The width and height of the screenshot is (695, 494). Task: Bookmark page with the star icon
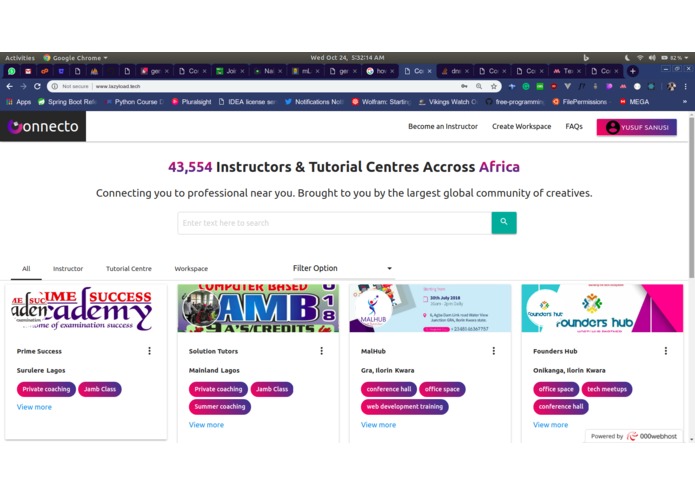(x=493, y=86)
